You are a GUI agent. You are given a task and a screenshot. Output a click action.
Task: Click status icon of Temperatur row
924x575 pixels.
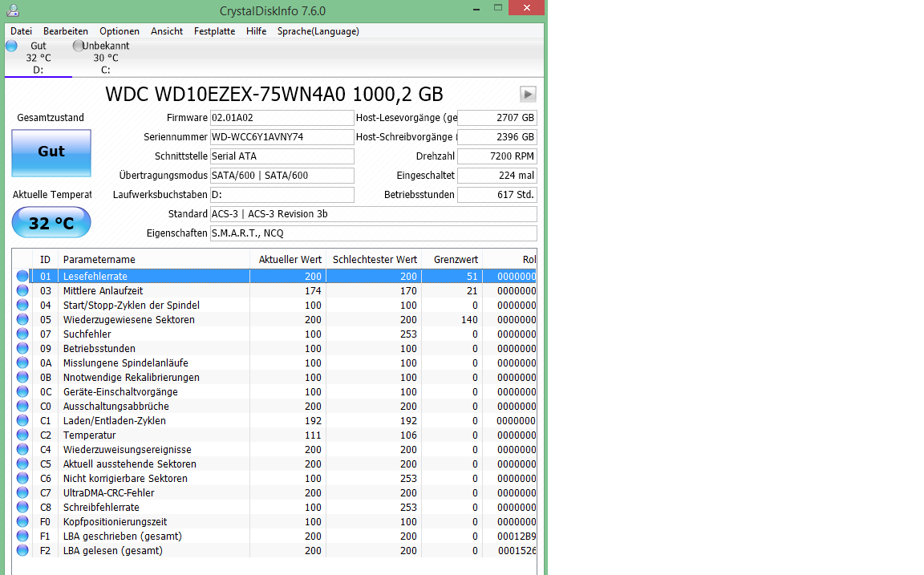(22, 435)
